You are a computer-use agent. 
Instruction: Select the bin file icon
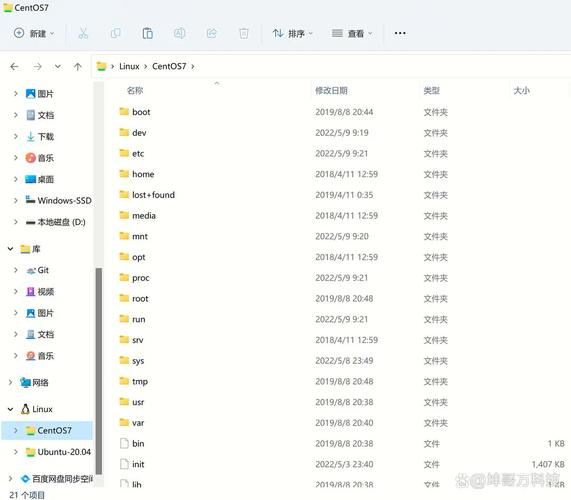(124, 443)
